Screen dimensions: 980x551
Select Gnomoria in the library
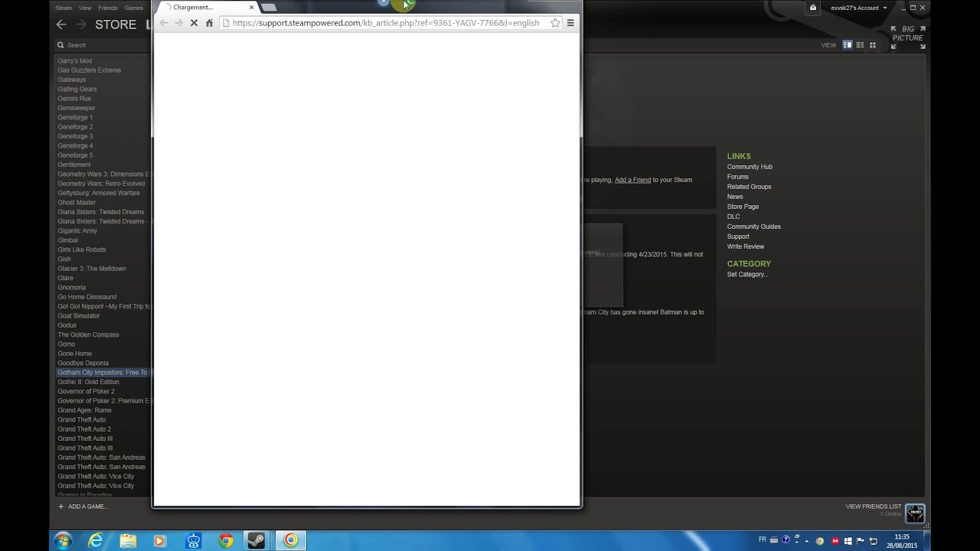click(72, 288)
